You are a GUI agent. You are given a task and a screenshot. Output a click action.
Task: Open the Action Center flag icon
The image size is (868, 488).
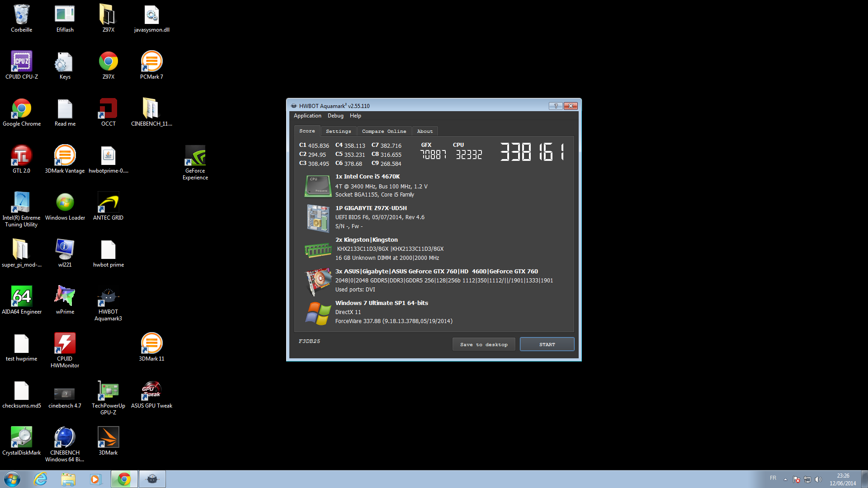coord(797,479)
